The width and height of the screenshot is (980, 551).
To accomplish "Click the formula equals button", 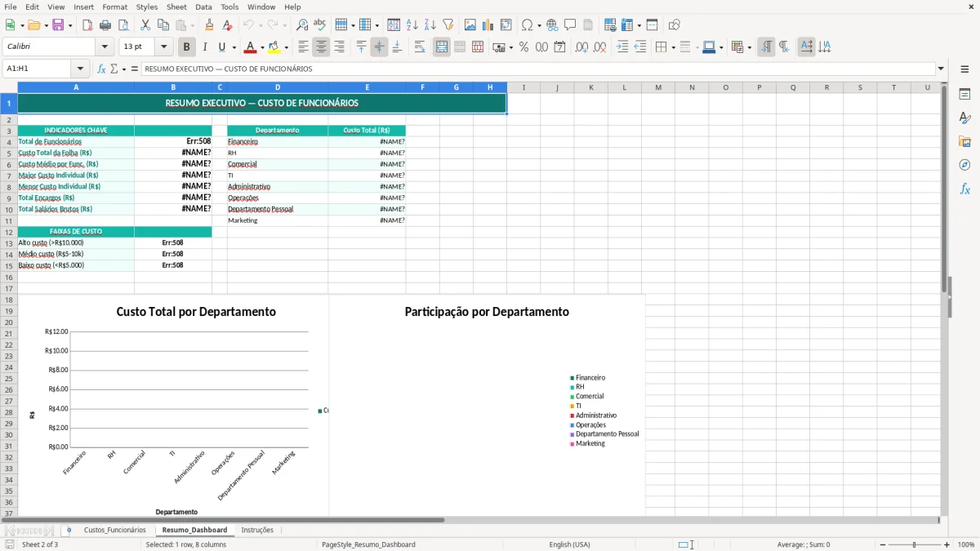I will tap(135, 69).
